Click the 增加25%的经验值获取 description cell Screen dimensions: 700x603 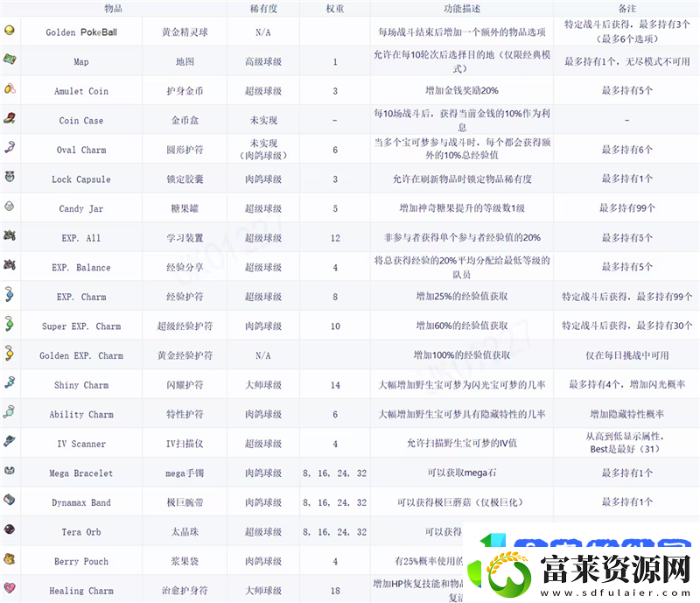click(462, 297)
